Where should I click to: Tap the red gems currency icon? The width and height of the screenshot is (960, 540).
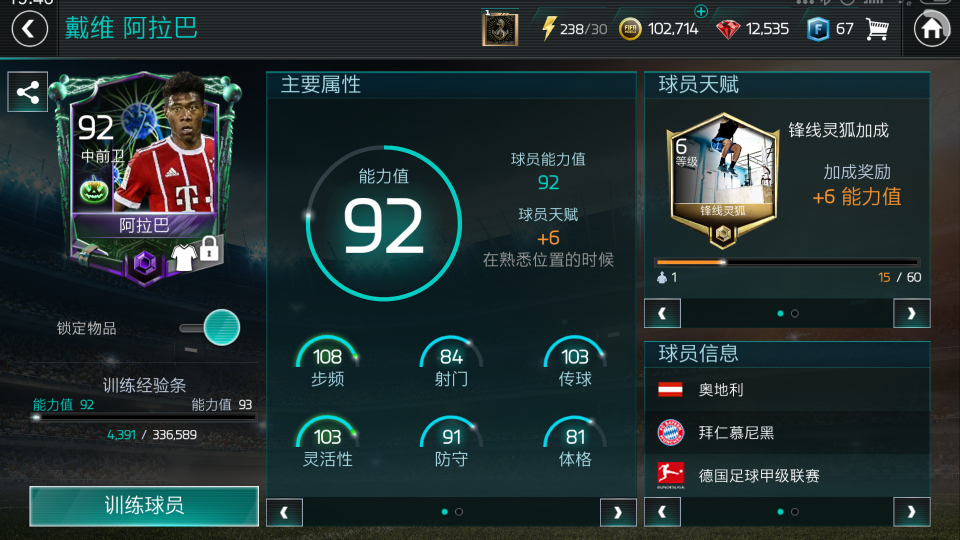(x=727, y=29)
